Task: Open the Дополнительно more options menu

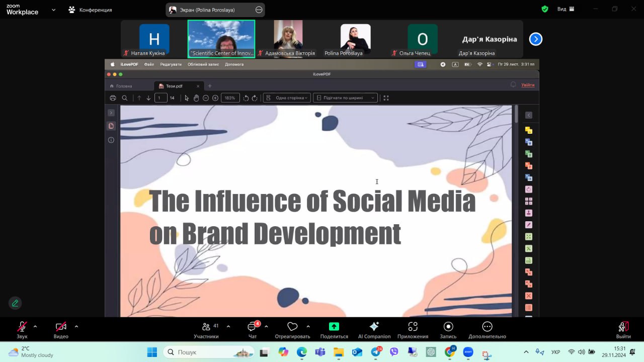Action: (x=487, y=327)
